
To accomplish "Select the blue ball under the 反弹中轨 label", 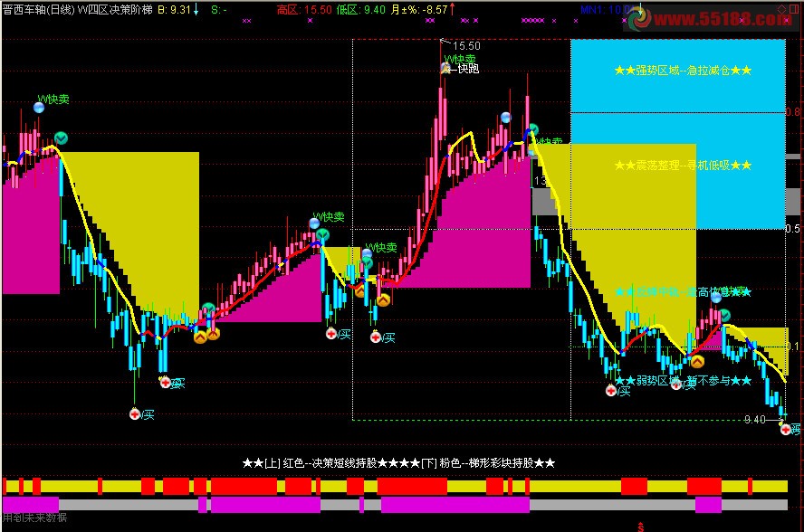I will point(716,298).
